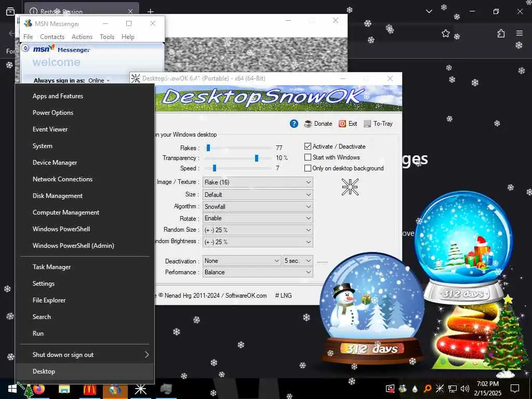Select Task Manager from context menu
Viewport: 532px width, 399px height.
coord(85,267)
